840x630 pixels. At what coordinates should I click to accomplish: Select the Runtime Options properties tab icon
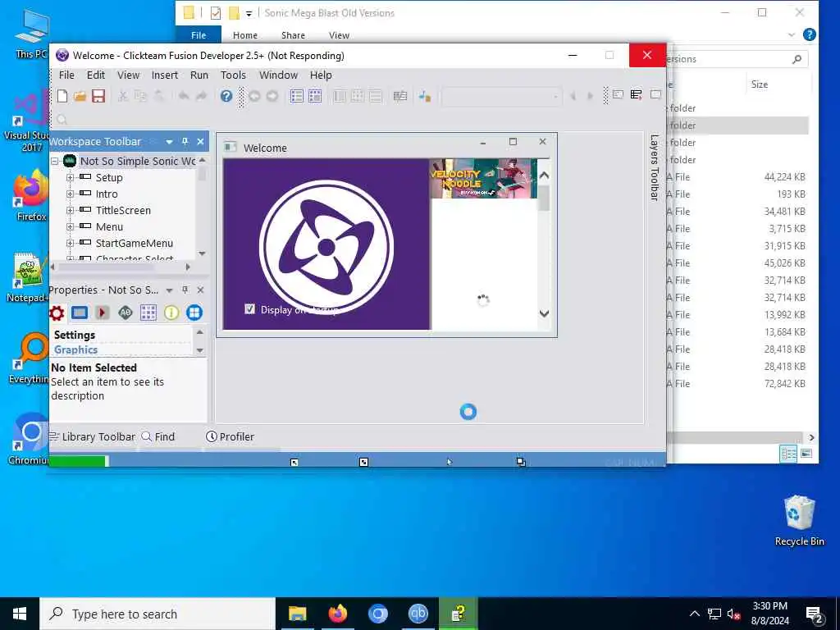point(103,313)
